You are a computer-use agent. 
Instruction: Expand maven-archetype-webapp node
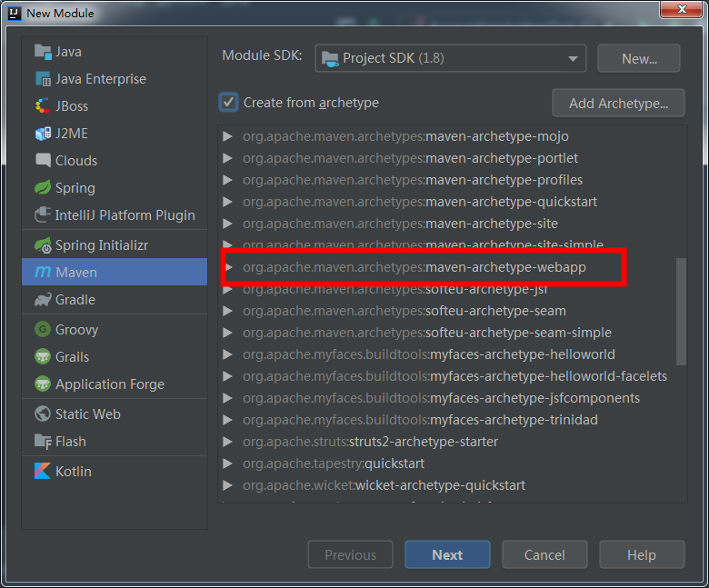coord(229,267)
